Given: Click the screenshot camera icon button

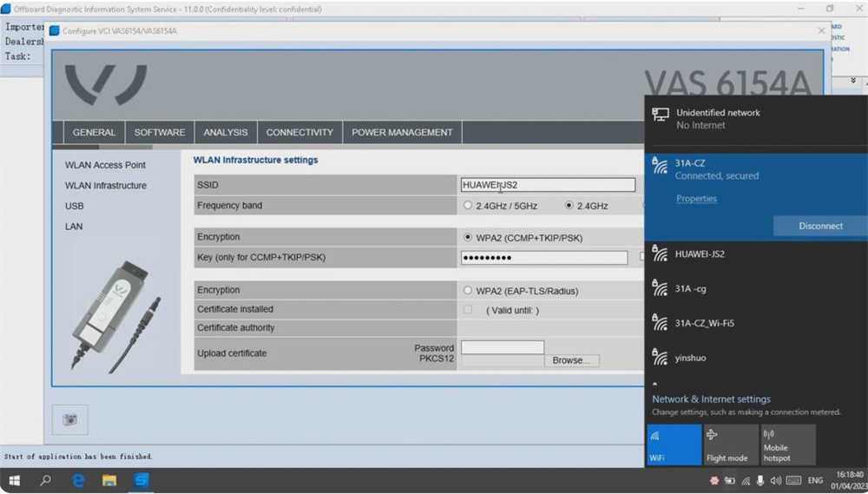Looking at the screenshot, I should (69, 420).
